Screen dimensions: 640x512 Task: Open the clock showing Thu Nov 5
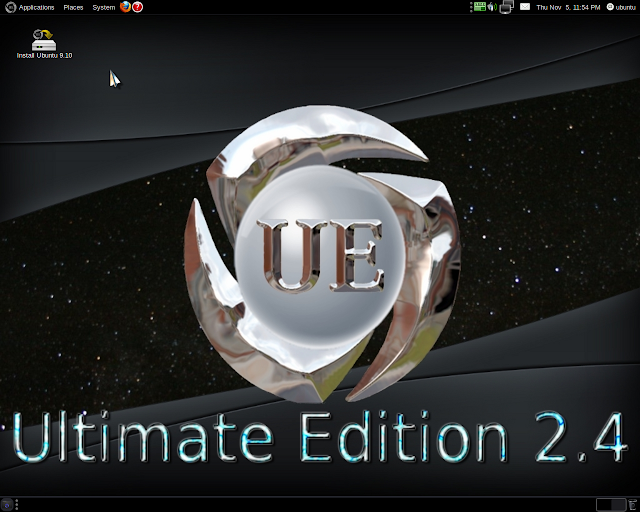(568, 7)
